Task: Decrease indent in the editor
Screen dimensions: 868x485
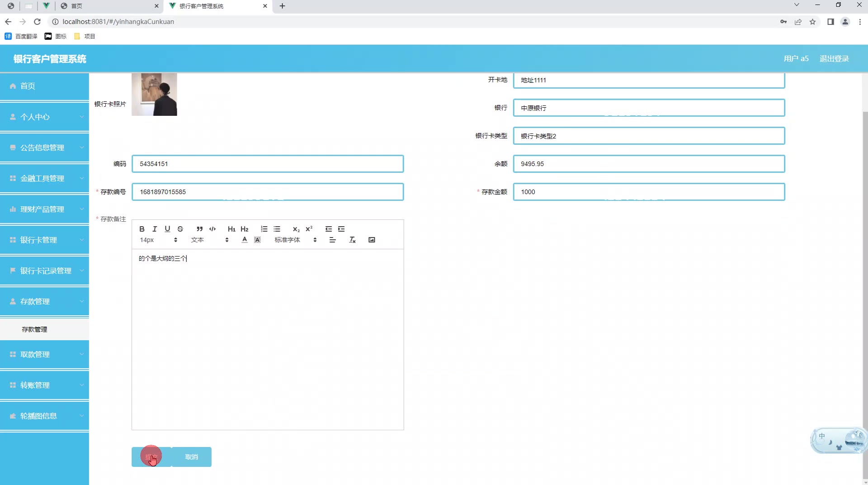Action: (329, 229)
